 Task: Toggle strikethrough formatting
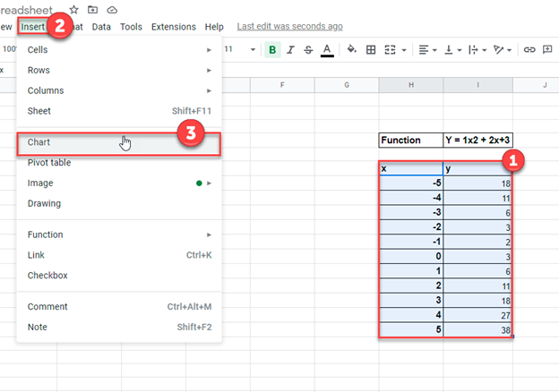308,49
